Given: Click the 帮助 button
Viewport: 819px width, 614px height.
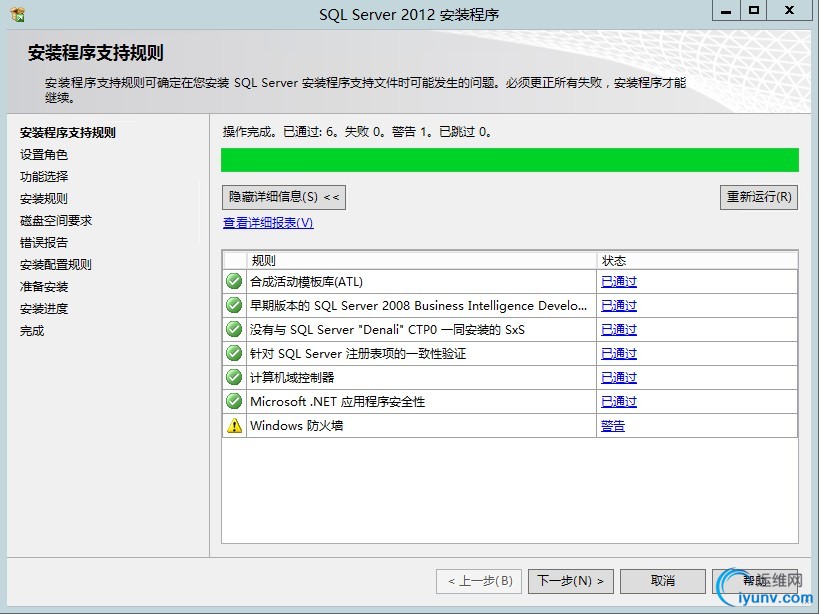Looking at the screenshot, I should pos(755,581).
